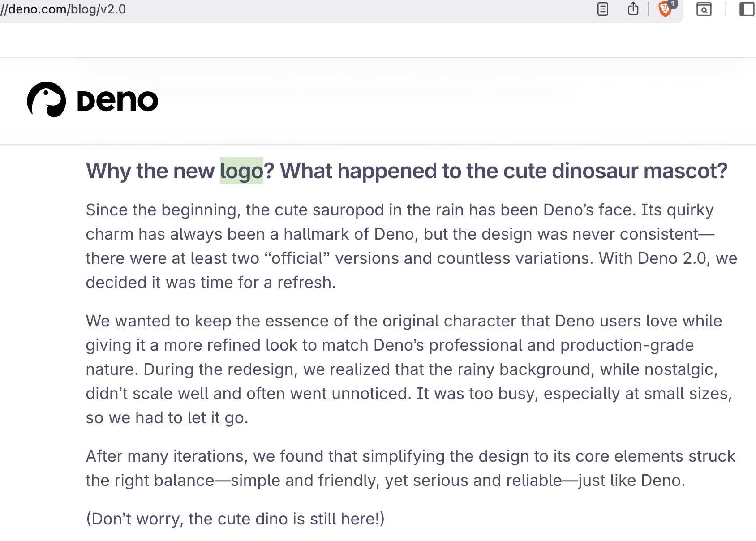Click the Deno dinosaur logo icon

coord(47,99)
